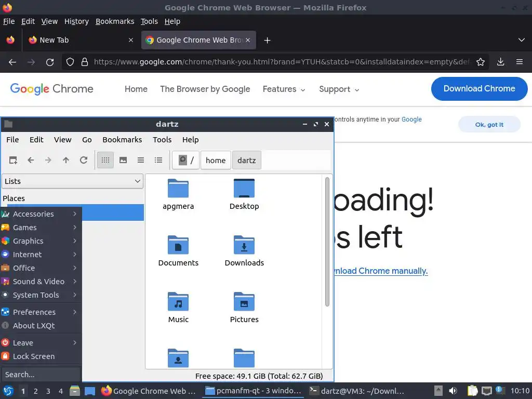
Task: Click download Chrome manually link
Action: tap(381, 271)
